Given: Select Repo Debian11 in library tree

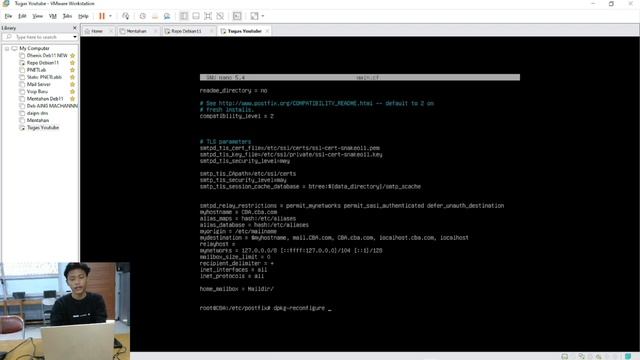Looking at the screenshot, I should coord(42,63).
